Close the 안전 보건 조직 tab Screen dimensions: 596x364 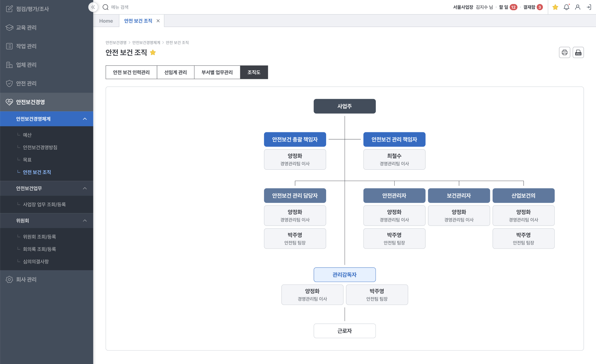click(158, 21)
